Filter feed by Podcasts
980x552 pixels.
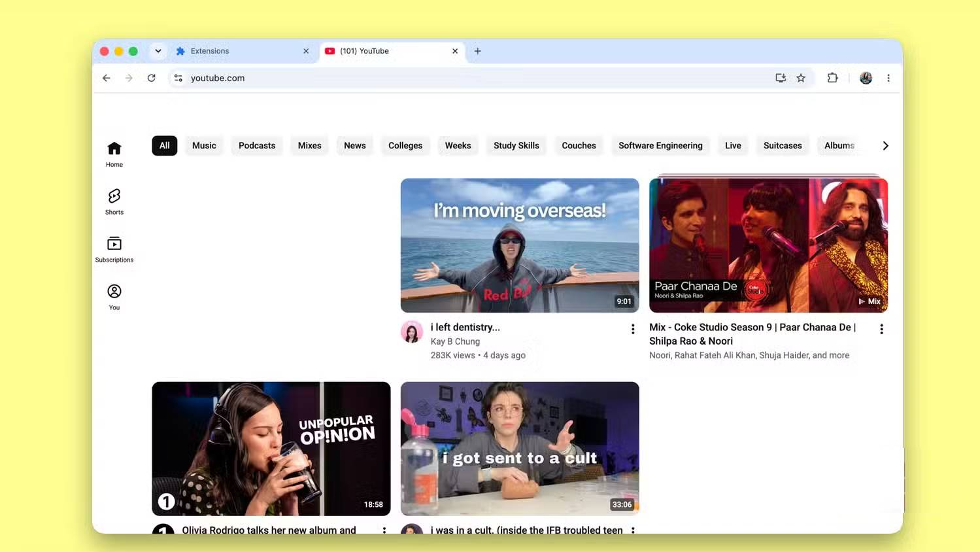click(x=257, y=145)
